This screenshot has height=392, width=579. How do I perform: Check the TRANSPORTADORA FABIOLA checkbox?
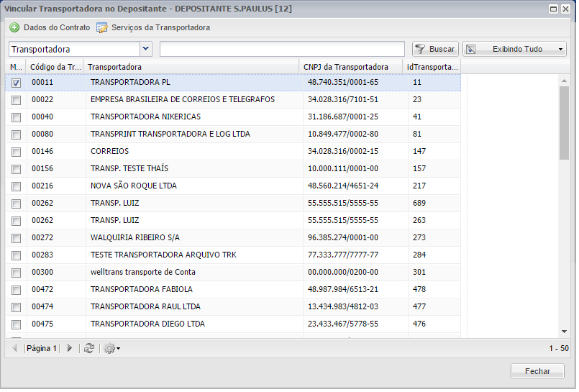(x=16, y=290)
